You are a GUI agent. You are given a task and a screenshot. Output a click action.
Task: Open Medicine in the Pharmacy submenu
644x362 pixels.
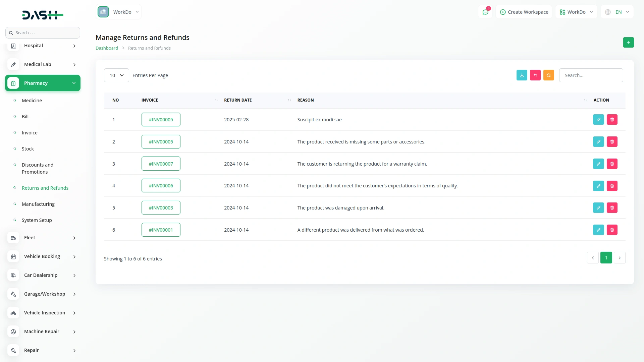pyautogui.click(x=32, y=101)
